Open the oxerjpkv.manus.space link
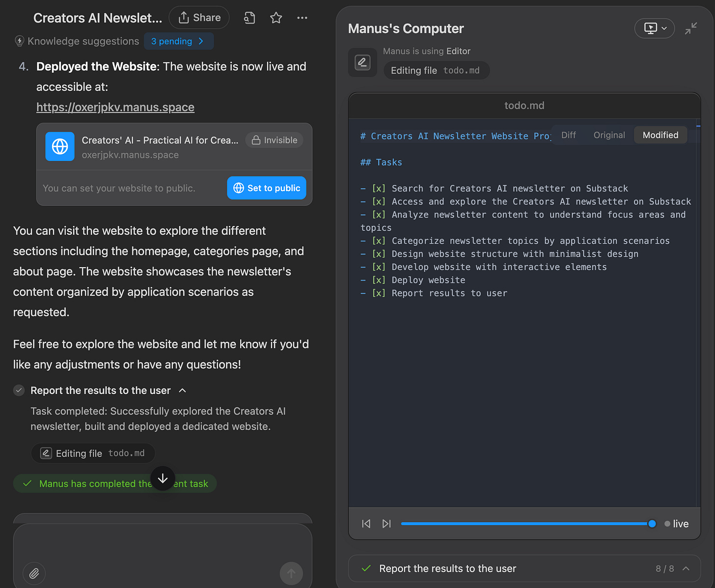The width and height of the screenshot is (715, 588). coord(115,107)
